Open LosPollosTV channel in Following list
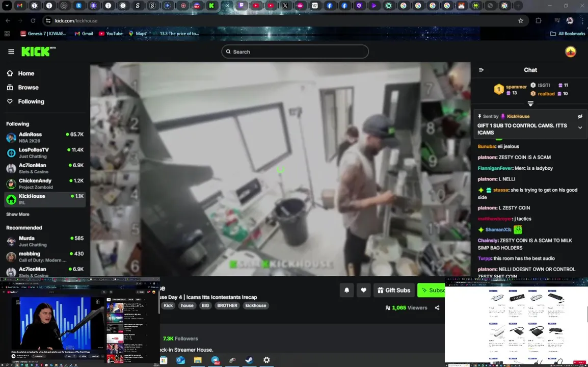588x367 pixels. coord(45,153)
